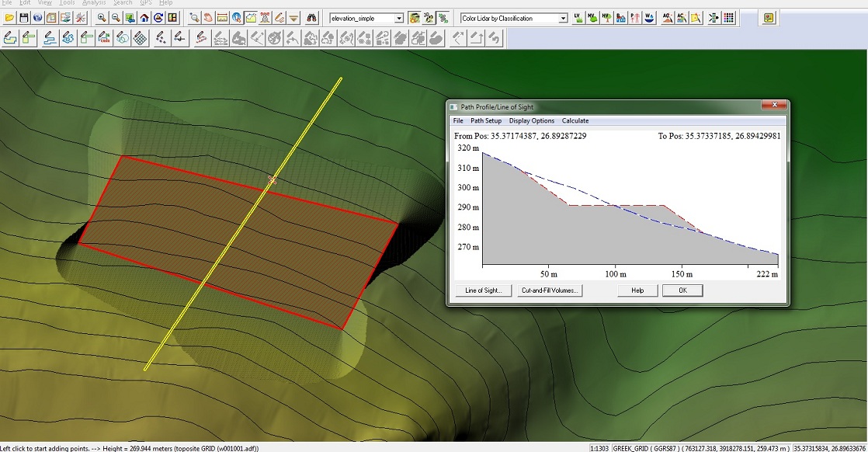
Task: Open File menu in Path Profile dialog
Action: coord(458,120)
